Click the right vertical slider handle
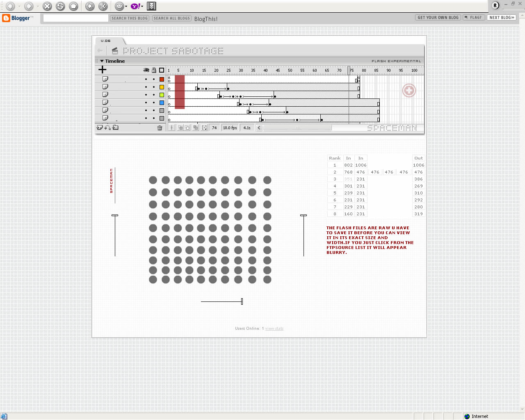This screenshot has width=525, height=420. point(304,215)
